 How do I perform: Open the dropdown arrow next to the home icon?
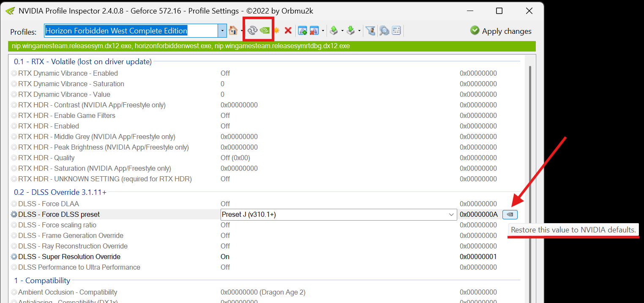(x=242, y=30)
